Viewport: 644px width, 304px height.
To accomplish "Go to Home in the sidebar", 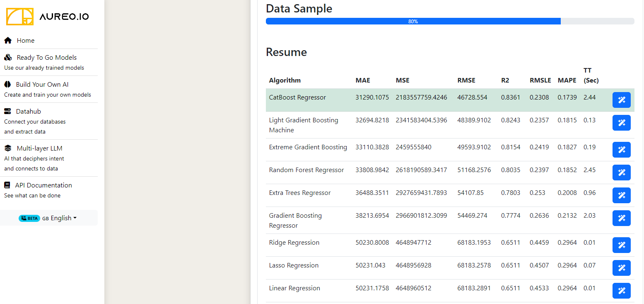I will [25, 41].
